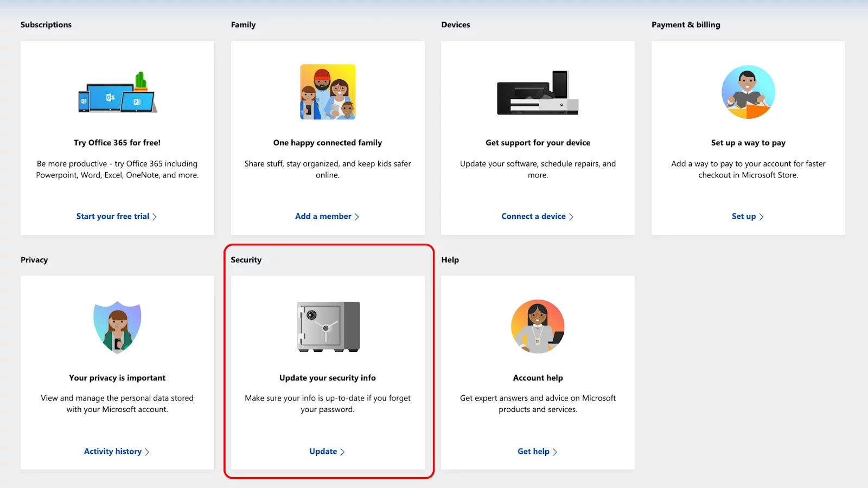Click the safe illustration under Security
868x488 pixels.
point(328,327)
